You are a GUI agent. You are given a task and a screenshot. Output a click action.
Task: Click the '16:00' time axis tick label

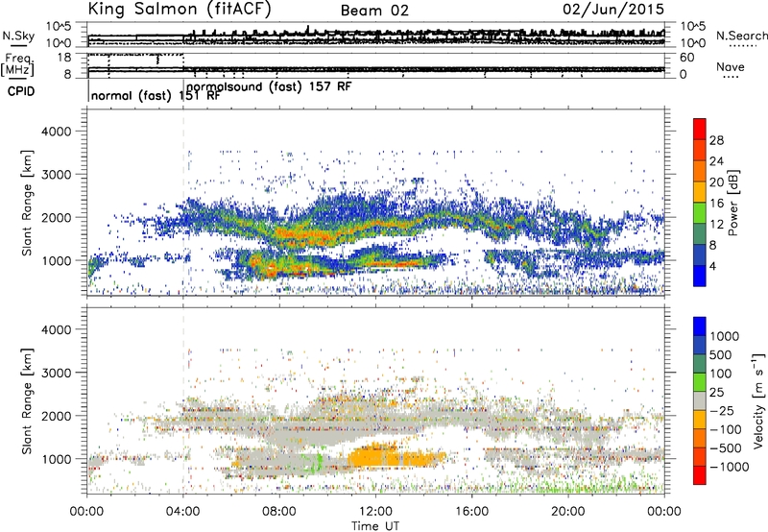[x=471, y=512]
